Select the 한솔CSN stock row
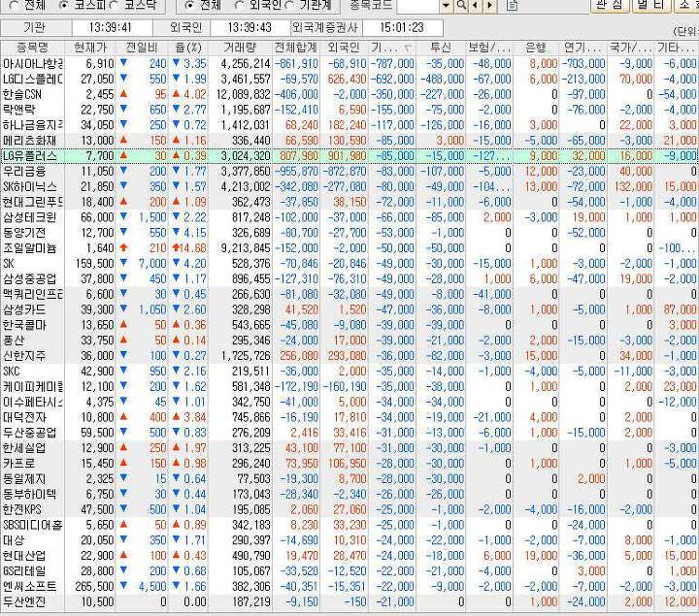 tap(349, 94)
